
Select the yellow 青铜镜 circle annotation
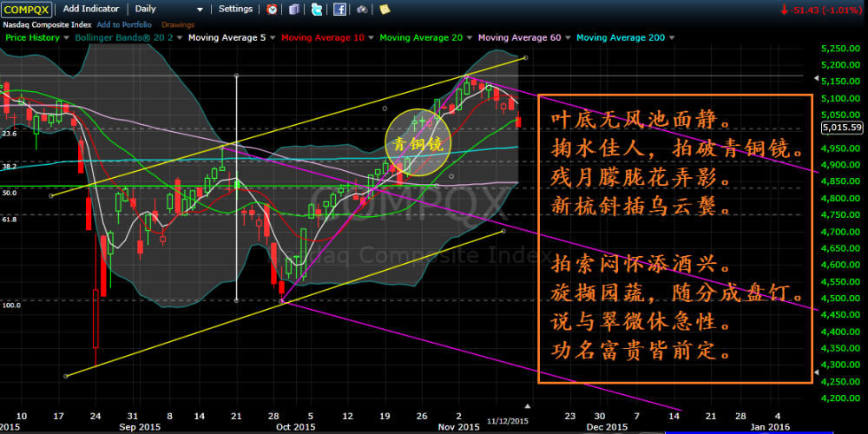click(x=418, y=145)
